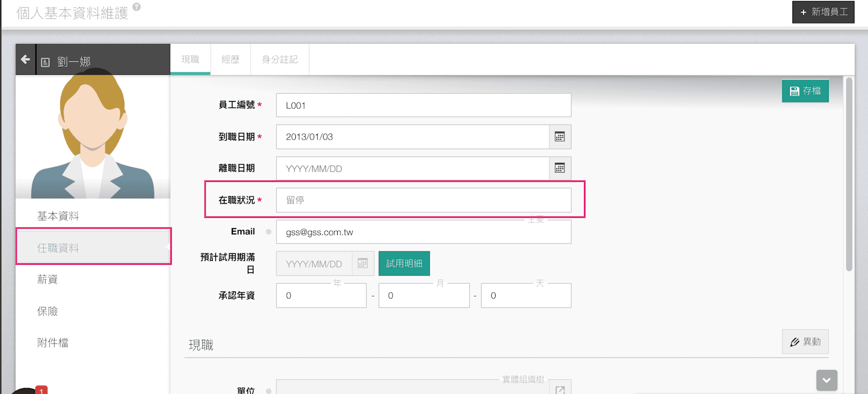Toggle the Email primary radio dot
This screenshot has height=394, width=868.
[268, 232]
